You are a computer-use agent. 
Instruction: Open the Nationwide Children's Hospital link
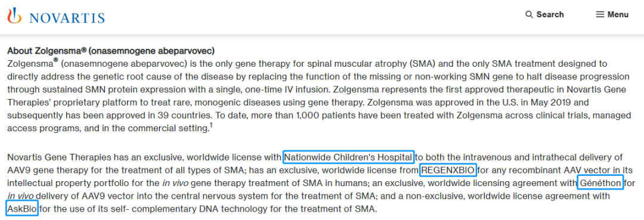click(x=348, y=157)
